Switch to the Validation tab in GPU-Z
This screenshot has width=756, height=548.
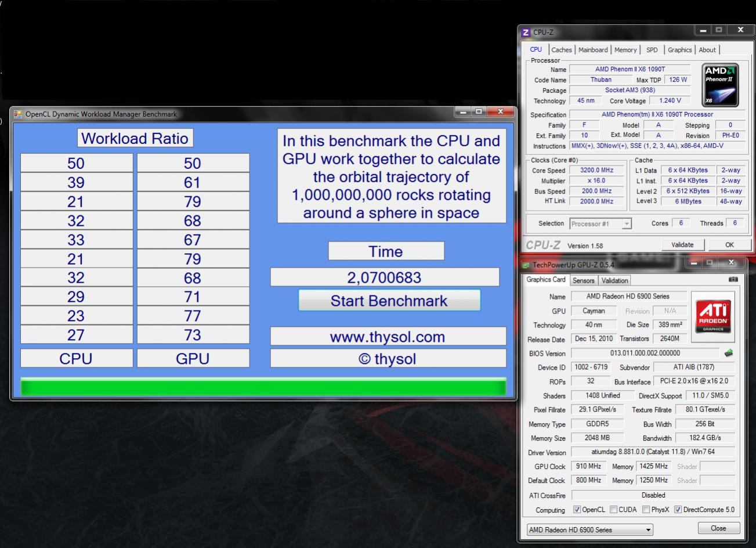[614, 281]
